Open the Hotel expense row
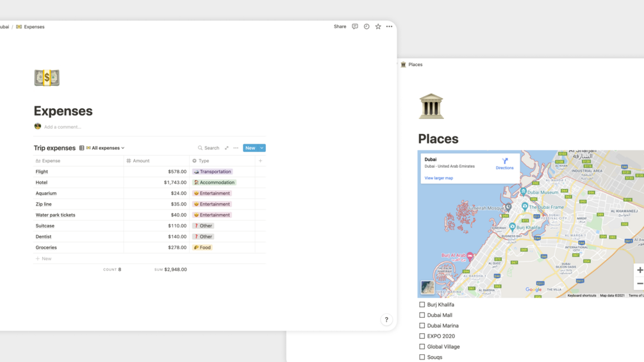644x362 pixels. pos(42,182)
